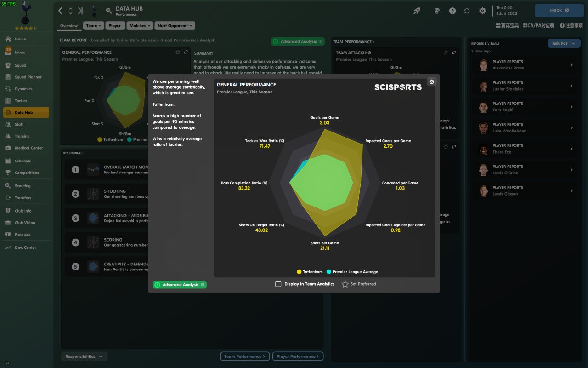Viewport: 588px width, 368px height.
Task: Click Advanced Analysis in the Team Report header
Action: [298, 41]
